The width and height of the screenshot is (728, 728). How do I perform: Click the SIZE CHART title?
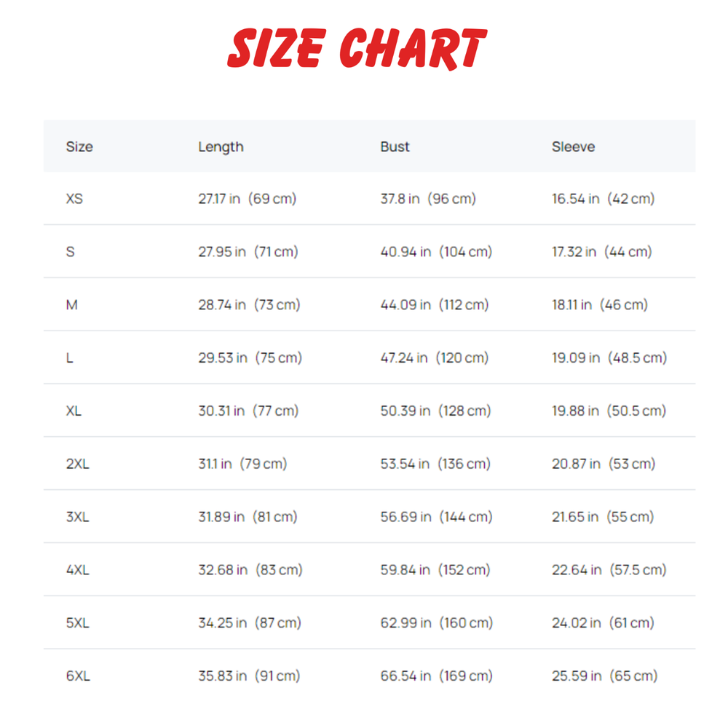tap(357, 49)
